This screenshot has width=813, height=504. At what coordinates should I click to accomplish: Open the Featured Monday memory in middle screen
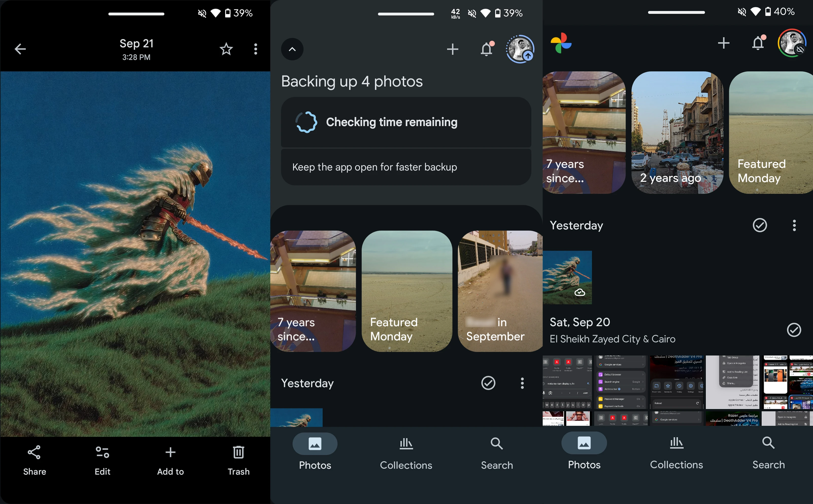click(x=407, y=291)
